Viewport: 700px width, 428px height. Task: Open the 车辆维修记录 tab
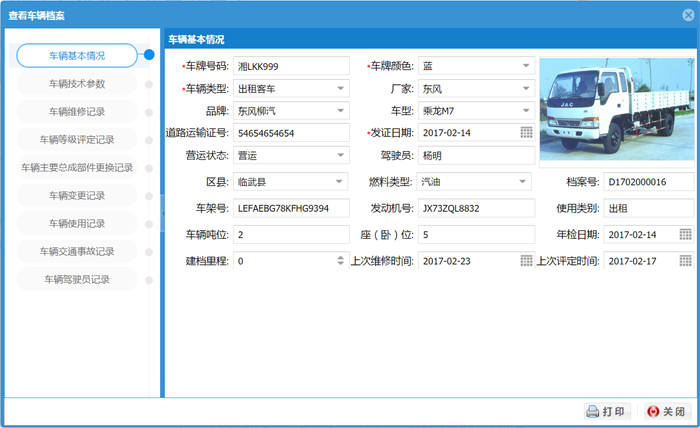77,112
